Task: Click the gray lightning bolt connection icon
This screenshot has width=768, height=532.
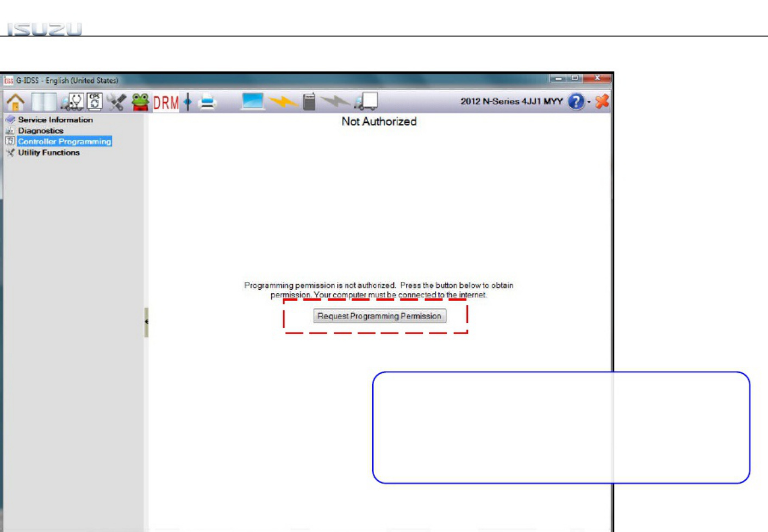Action: coord(335,101)
